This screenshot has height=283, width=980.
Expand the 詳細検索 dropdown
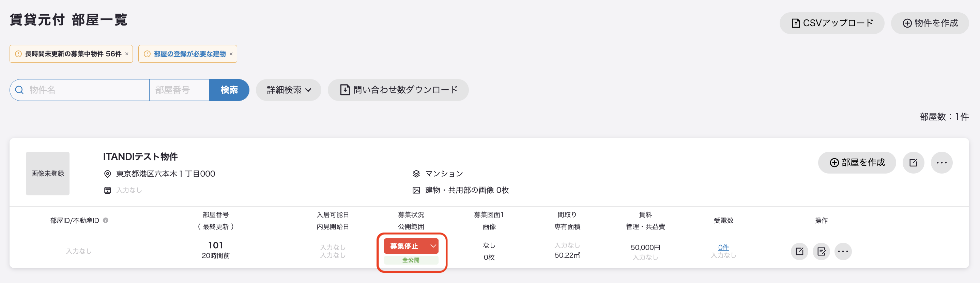click(289, 90)
